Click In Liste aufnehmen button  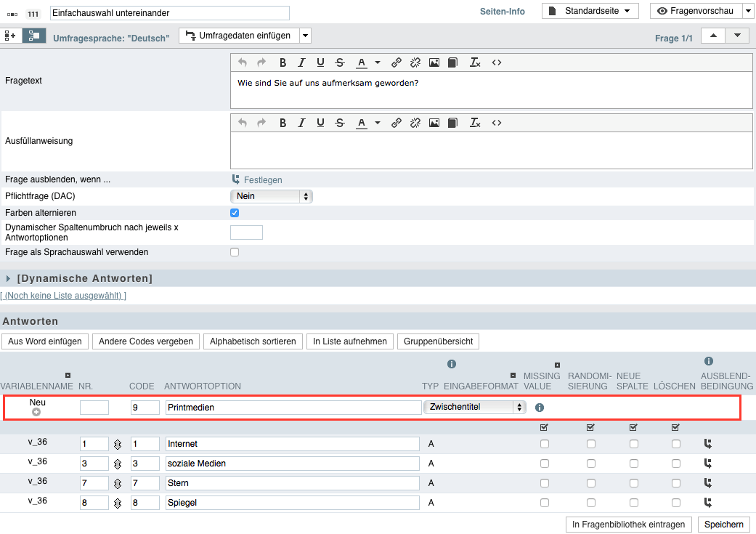(x=350, y=341)
